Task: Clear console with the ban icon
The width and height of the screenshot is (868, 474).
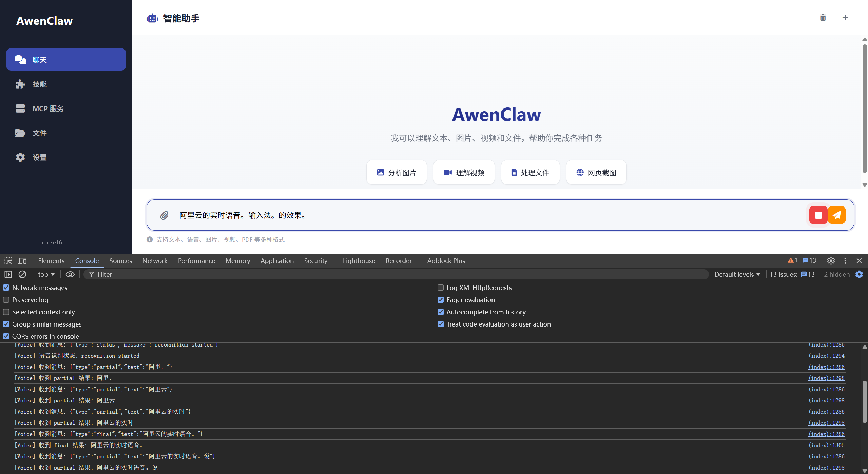Action: pyautogui.click(x=22, y=274)
